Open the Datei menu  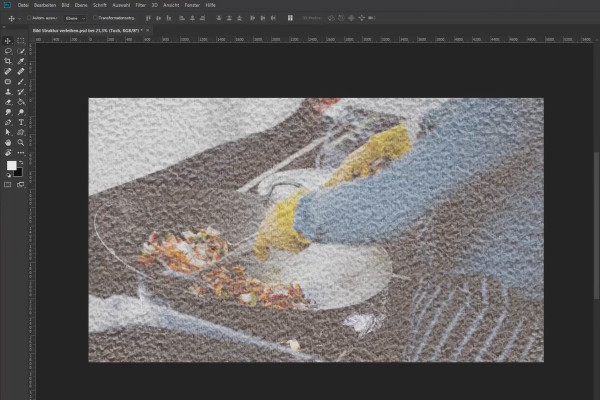[23, 5]
